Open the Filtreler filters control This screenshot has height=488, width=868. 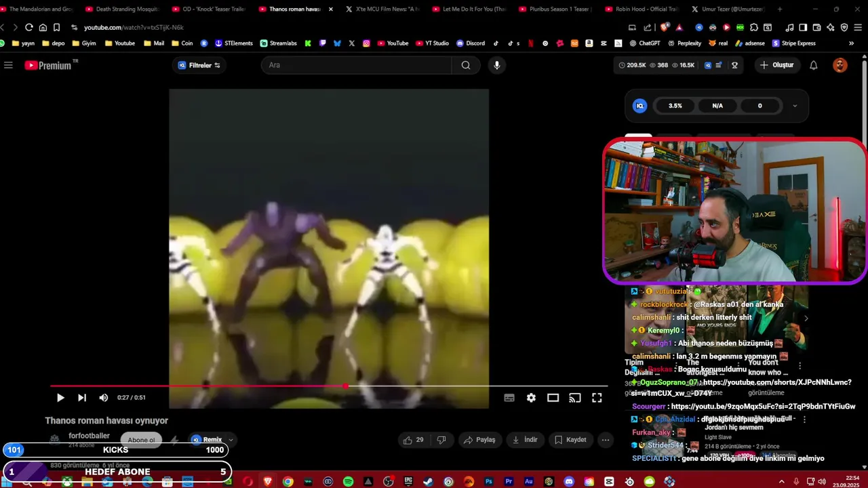click(199, 65)
